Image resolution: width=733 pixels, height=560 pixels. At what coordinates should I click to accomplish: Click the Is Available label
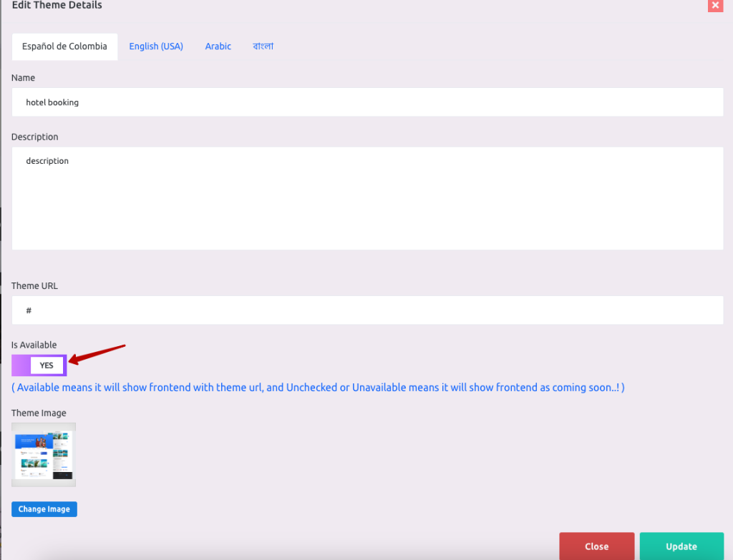click(34, 345)
